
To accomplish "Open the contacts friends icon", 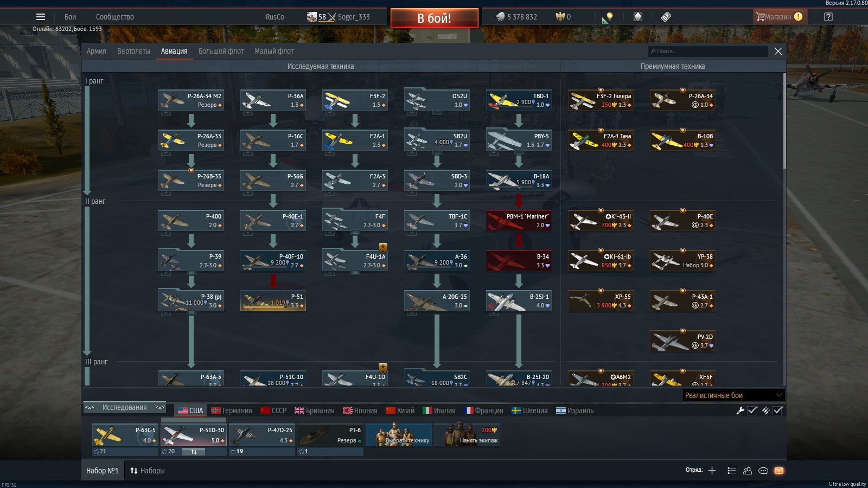I will point(748,471).
